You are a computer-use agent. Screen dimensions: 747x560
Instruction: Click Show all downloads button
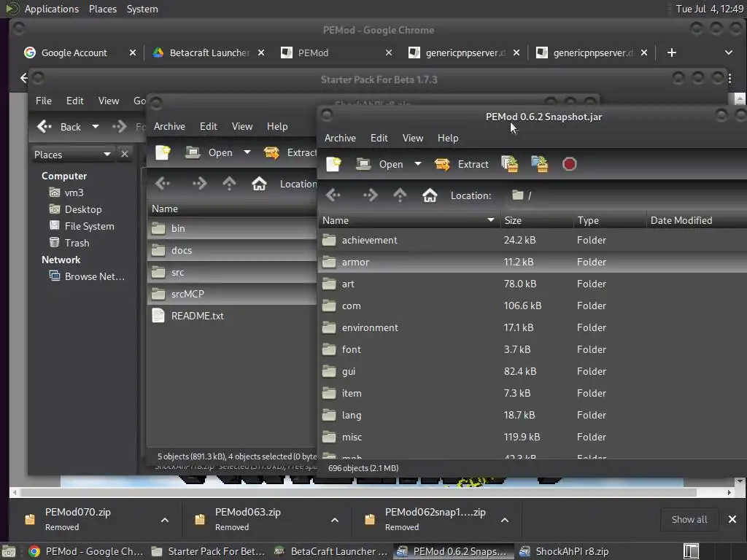[x=689, y=519]
